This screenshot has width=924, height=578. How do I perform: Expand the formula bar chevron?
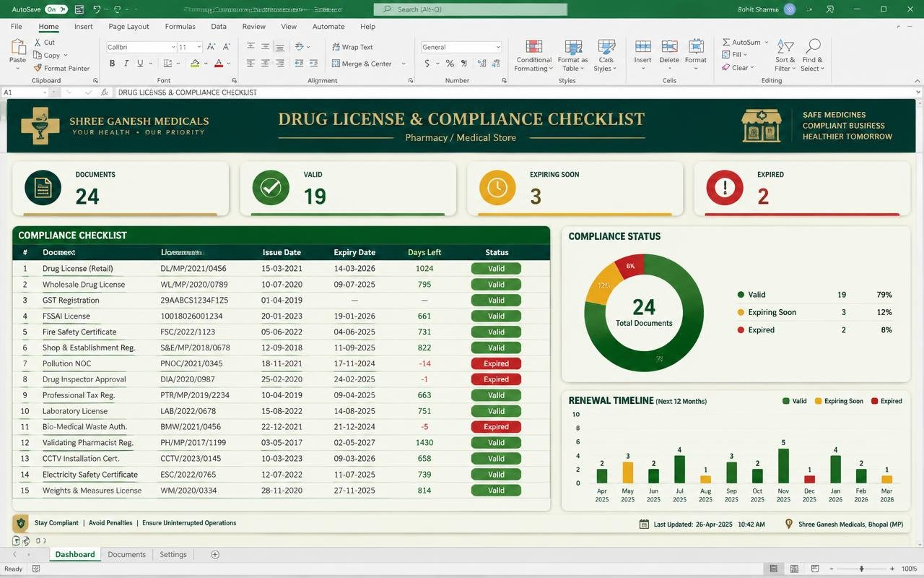pyautogui.click(x=918, y=92)
